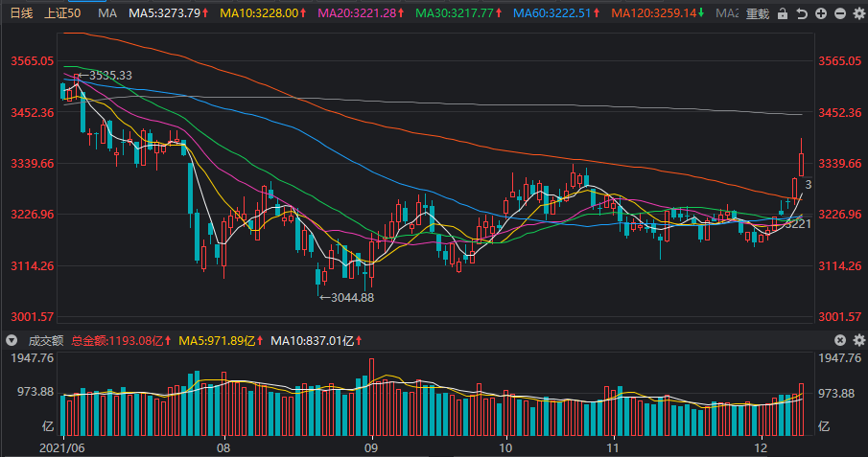Click the 上证50 index name
This screenshot has height=457, width=868.
click(x=63, y=14)
